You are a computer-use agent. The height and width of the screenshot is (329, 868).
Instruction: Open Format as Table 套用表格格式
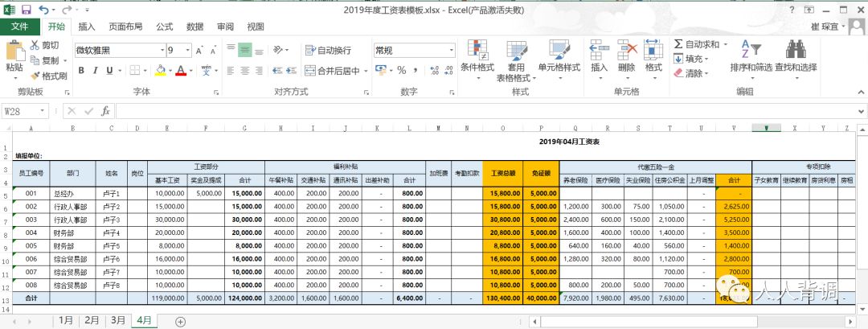[516, 61]
